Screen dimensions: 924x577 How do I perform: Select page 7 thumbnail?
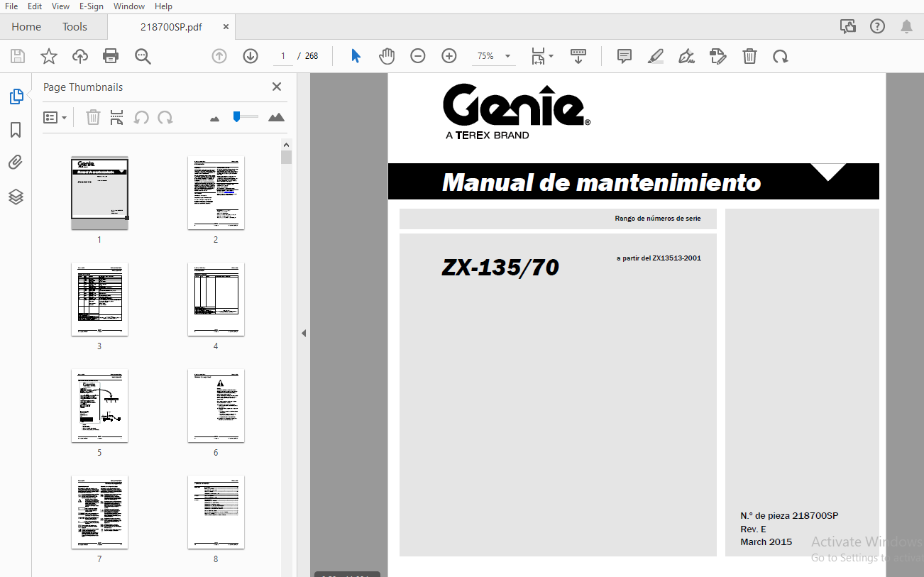pos(99,512)
